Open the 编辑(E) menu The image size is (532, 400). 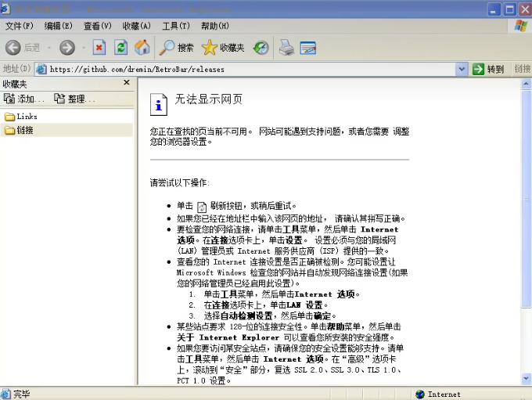(59, 26)
